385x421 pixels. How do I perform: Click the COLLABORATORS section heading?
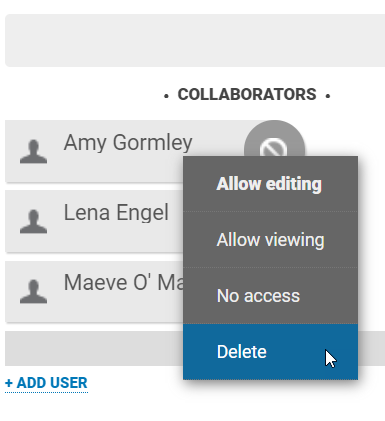[247, 94]
